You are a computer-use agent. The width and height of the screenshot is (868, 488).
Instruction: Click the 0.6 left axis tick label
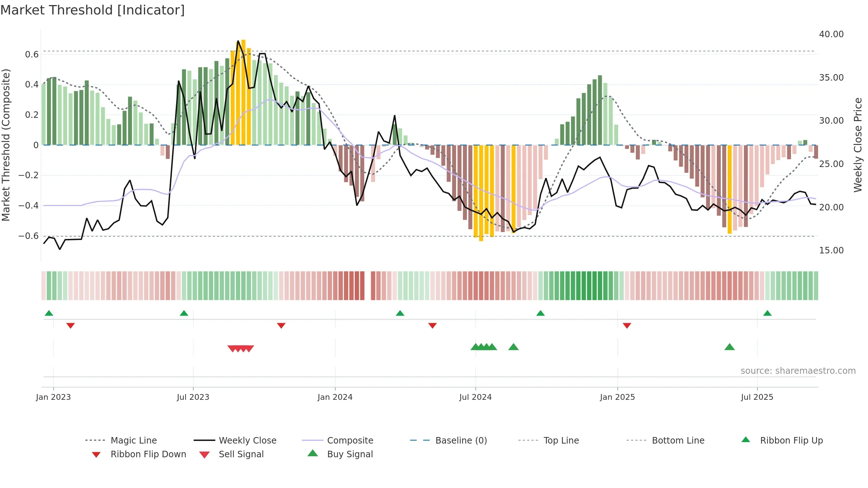[x=32, y=55]
